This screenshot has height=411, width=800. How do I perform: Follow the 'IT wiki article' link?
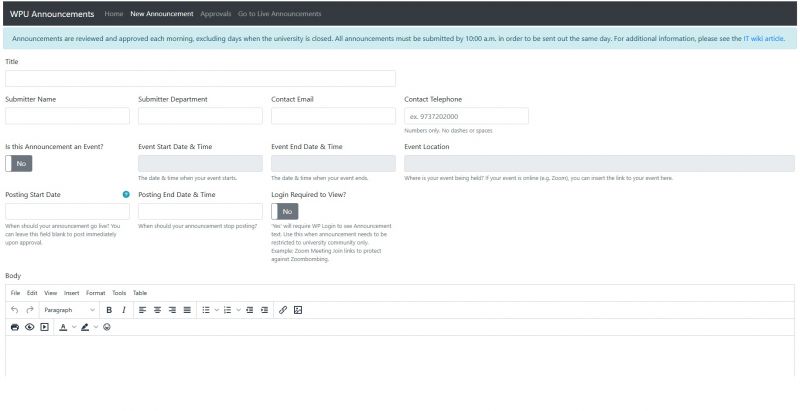point(764,38)
